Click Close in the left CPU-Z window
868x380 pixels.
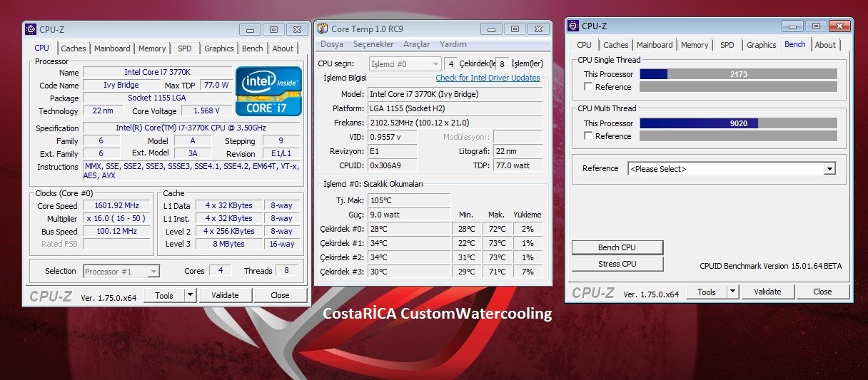281,295
